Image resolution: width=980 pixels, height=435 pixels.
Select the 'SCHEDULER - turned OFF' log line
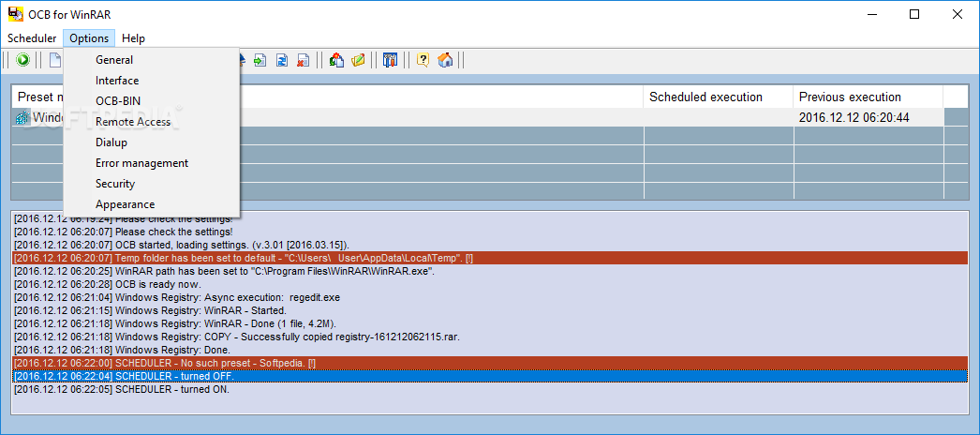point(489,376)
